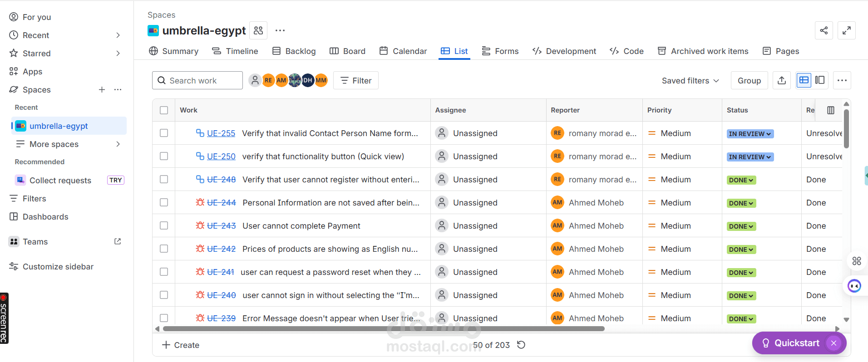Filter by unassigned avatar icon
Viewport: 868px width, 362px height.
[x=255, y=80]
